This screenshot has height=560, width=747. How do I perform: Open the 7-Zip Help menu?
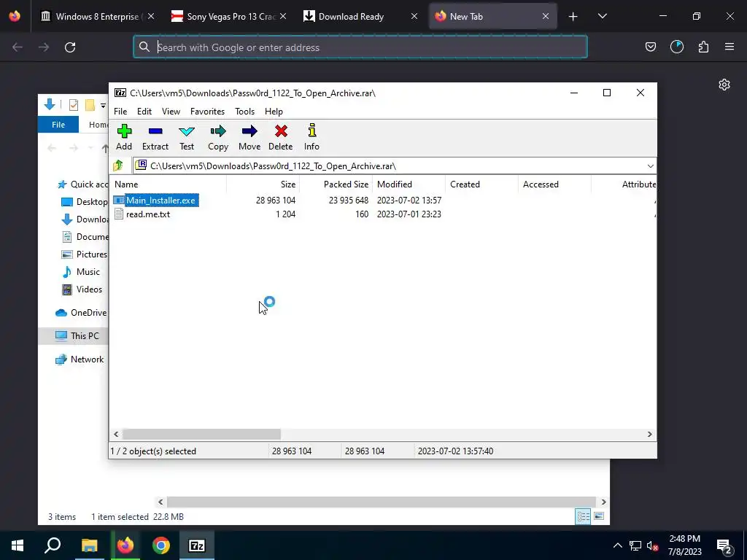coord(274,112)
